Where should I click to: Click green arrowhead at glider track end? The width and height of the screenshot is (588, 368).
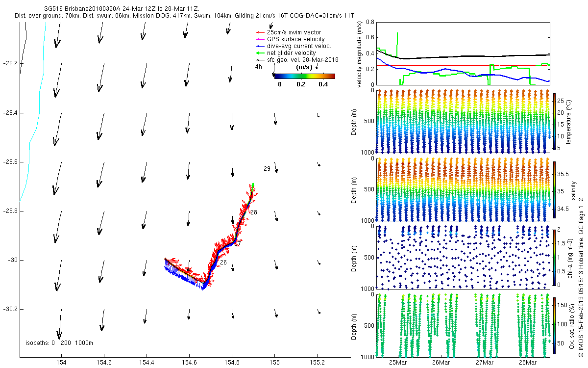252,185
